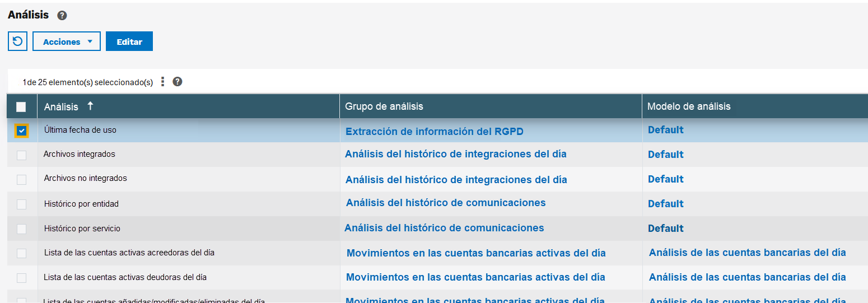The image size is (868, 303).
Task: Open Análisis del histórico de comunicaciones for Histórico por entidad
Action: click(445, 203)
